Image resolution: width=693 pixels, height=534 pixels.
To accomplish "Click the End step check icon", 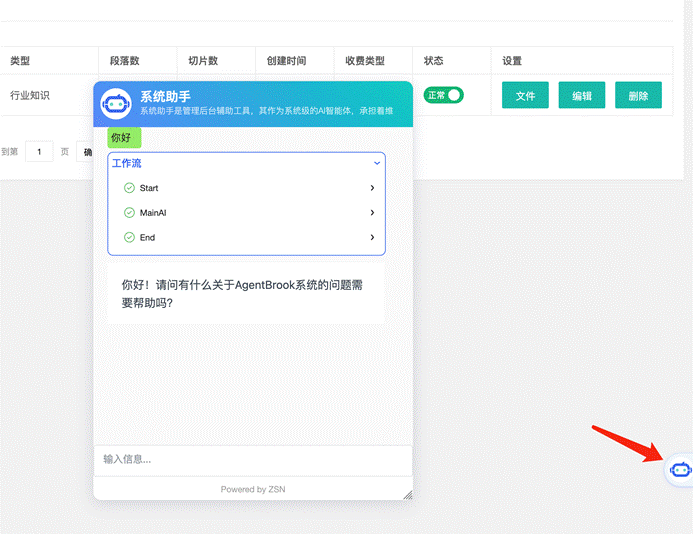I will (129, 237).
